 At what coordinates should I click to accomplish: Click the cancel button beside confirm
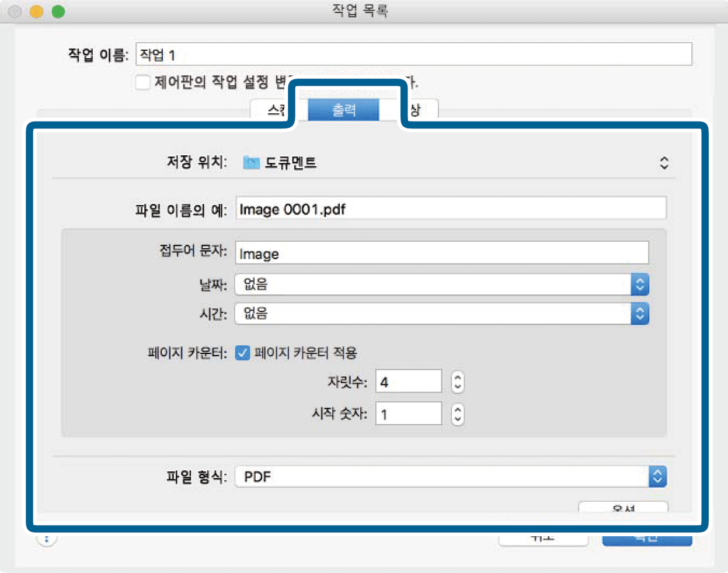pos(543,539)
